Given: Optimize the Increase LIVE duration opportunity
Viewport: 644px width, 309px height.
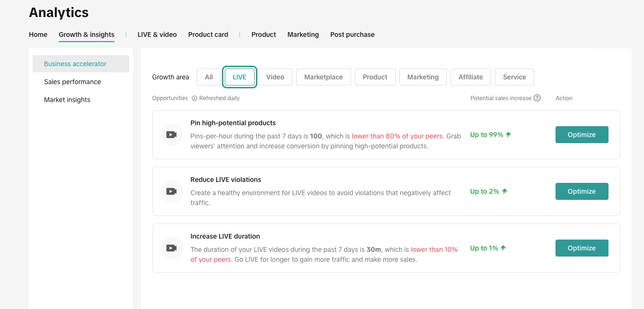Looking at the screenshot, I should (582, 248).
